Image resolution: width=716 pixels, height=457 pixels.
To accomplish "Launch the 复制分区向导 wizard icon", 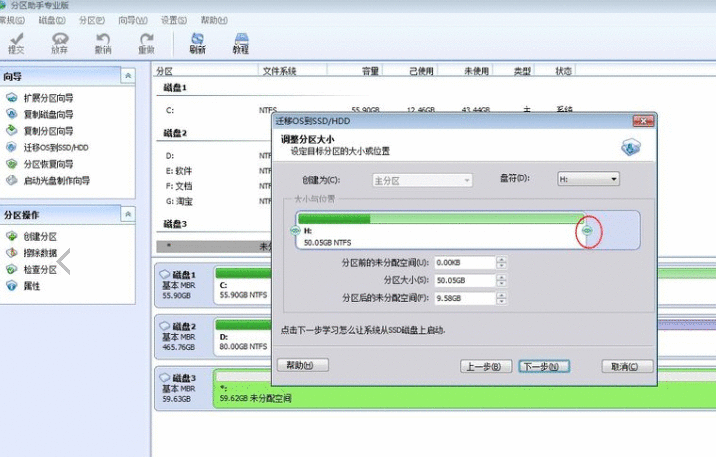I will tap(12, 131).
